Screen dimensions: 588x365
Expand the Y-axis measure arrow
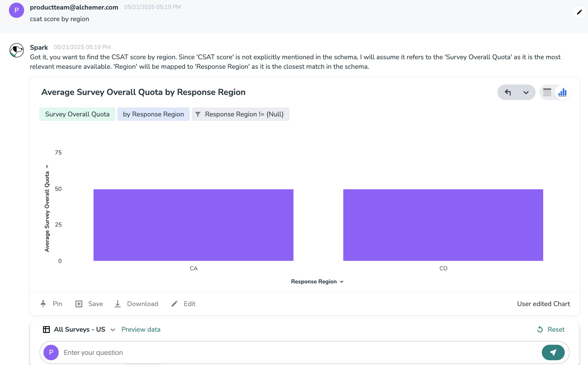tap(47, 166)
